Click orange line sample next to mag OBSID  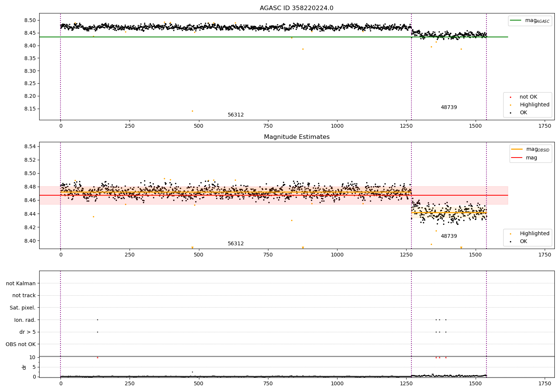pos(517,149)
